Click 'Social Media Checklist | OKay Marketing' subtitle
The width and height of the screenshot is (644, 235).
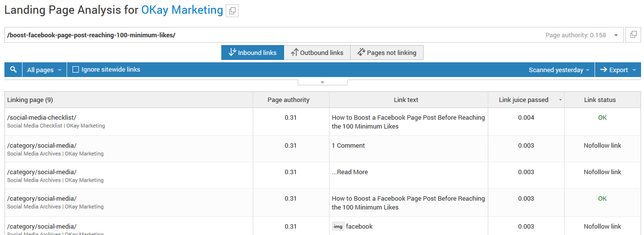coord(56,126)
